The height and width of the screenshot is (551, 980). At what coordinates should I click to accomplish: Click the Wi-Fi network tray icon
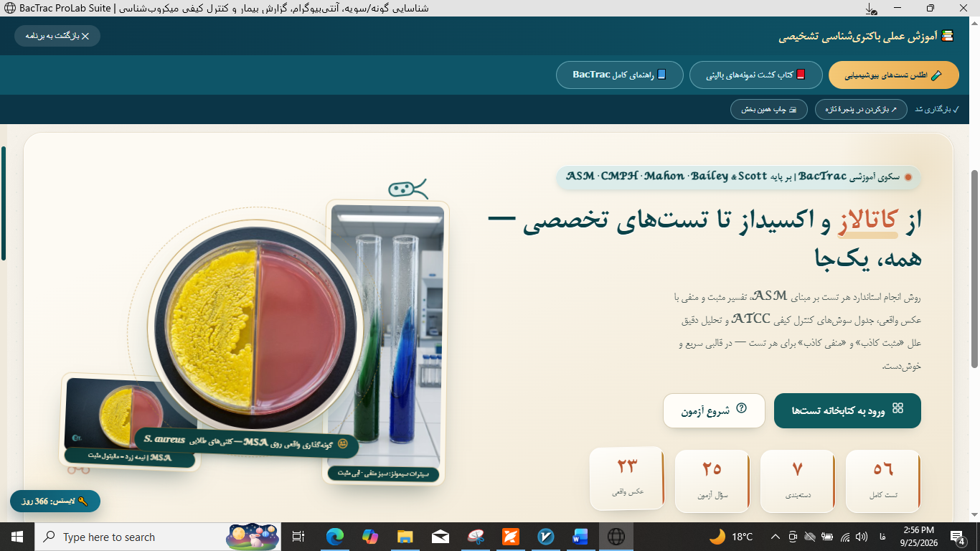[844, 537]
